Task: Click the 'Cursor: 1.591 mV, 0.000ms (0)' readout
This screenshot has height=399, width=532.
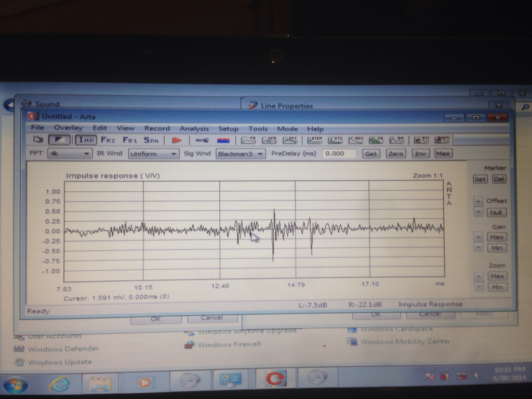Action: click(116, 298)
